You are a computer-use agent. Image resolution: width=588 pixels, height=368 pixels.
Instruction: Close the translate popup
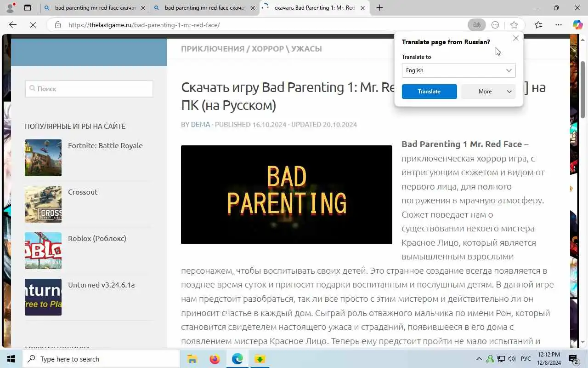pyautogui.click(x=515, y=39)
